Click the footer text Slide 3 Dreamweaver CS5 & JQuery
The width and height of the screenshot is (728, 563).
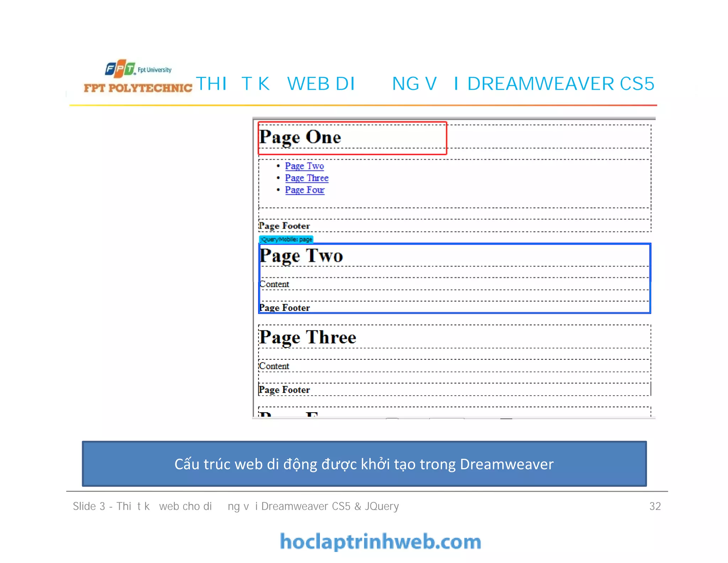pyautogui.click(x=236, y=506)
